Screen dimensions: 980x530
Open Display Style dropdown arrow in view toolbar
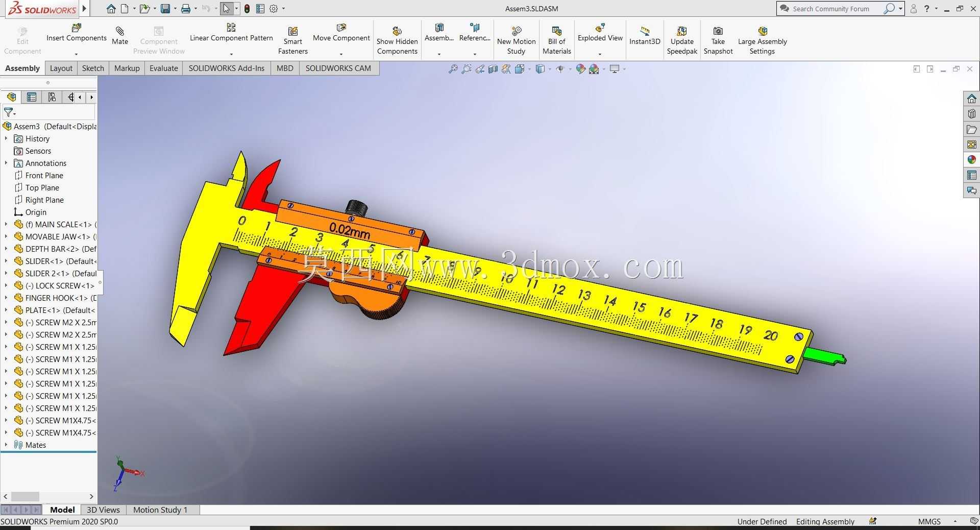click(550, 69)
